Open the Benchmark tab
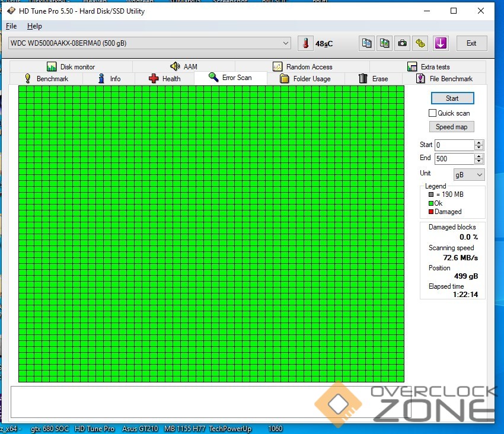Image resolution: width=504 pixels, height=434 pixels. (46, 78)
